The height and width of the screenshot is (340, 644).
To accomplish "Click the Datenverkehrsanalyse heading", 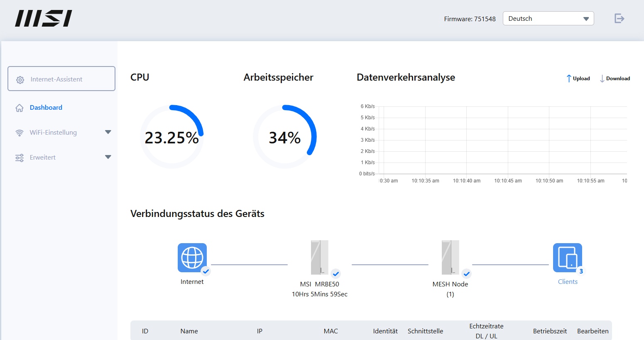I will (406, 77).
